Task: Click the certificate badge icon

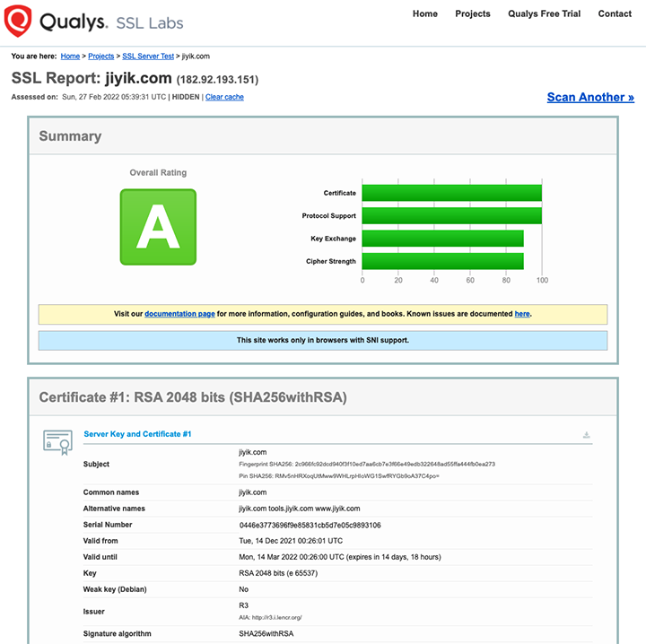Action: [x=57, y=443]
